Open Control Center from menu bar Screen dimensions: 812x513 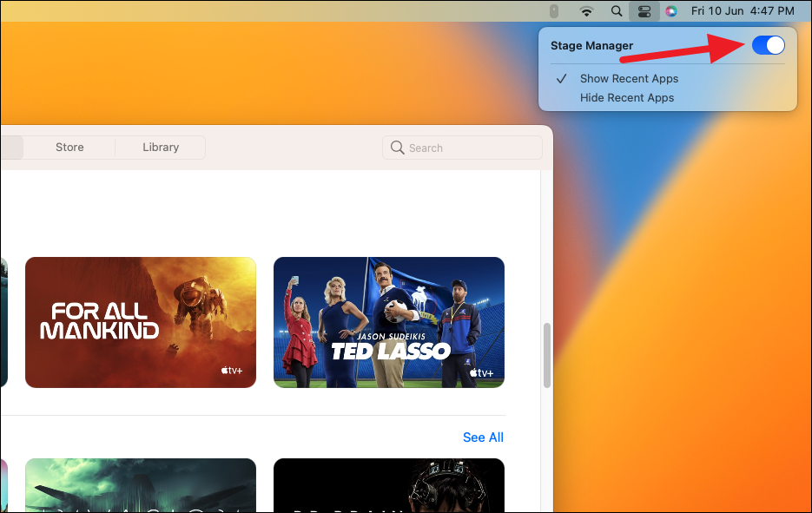644,11
